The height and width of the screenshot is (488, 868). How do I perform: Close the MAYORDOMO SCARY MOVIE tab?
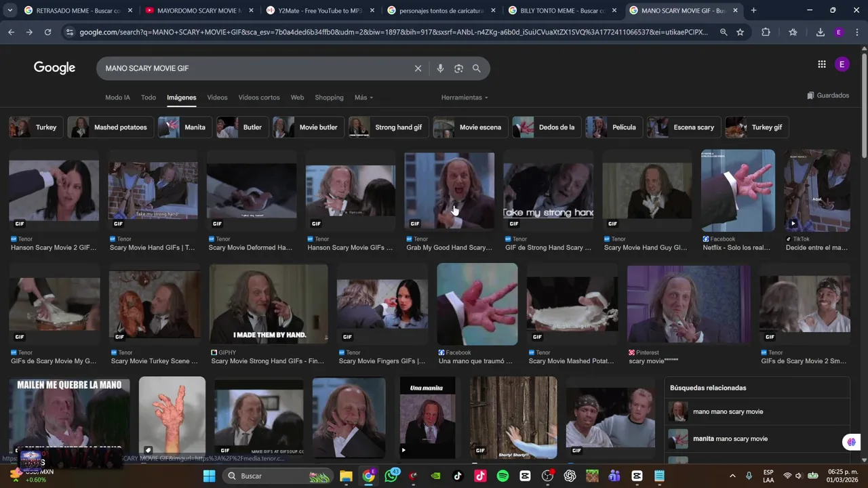tap(251, 10)
